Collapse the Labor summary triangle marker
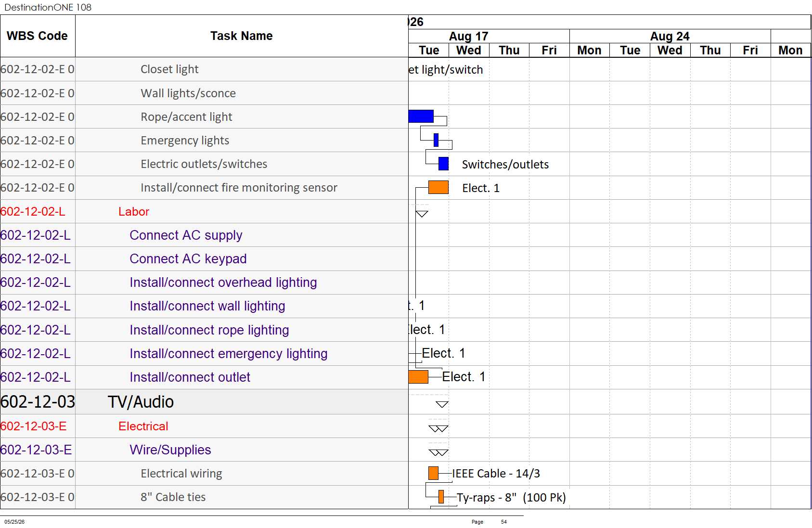 pyautogui.click(x=422, y=214)
